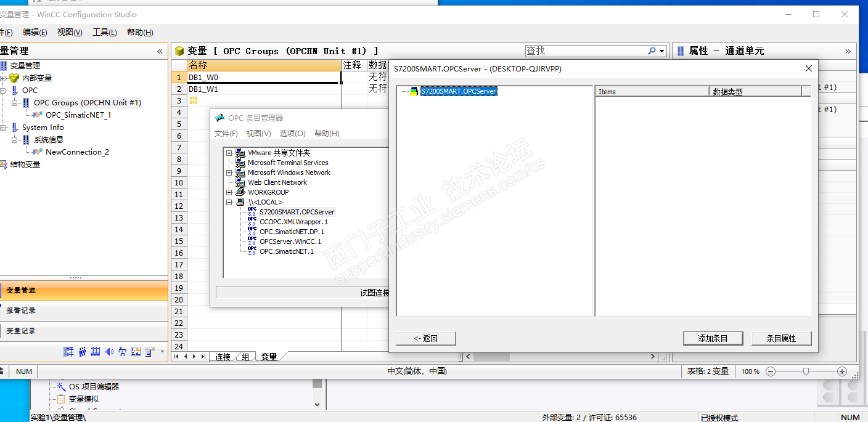Image resolution: width=868 pixels, height=422 pixels.
Task: Open the User Administrator people icon
Action: (82, 352)
